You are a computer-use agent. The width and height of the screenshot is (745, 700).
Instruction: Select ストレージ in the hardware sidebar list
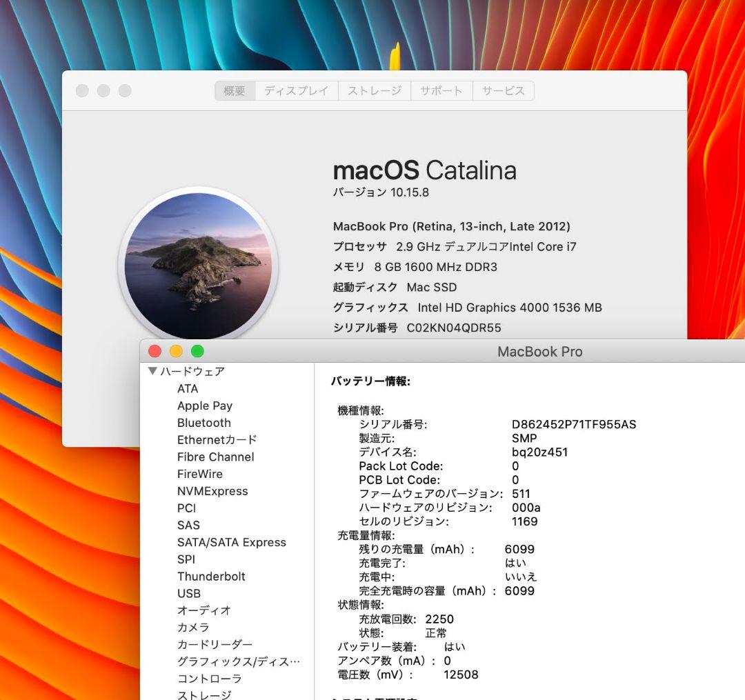(x=204, y=695)
